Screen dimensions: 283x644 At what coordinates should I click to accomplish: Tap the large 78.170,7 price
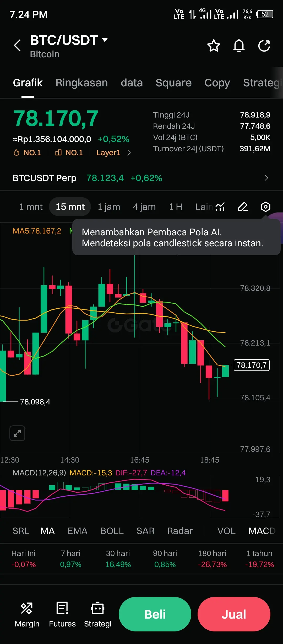click(56, 119)
